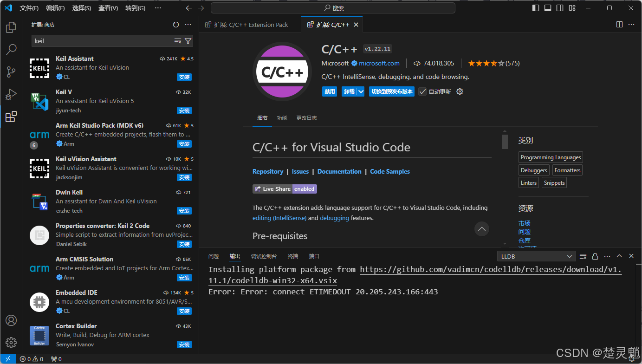Switch to C/C++ Extension Pack tab
The height and width of the screenshot is (364, 642).
[x=250, y=25]
